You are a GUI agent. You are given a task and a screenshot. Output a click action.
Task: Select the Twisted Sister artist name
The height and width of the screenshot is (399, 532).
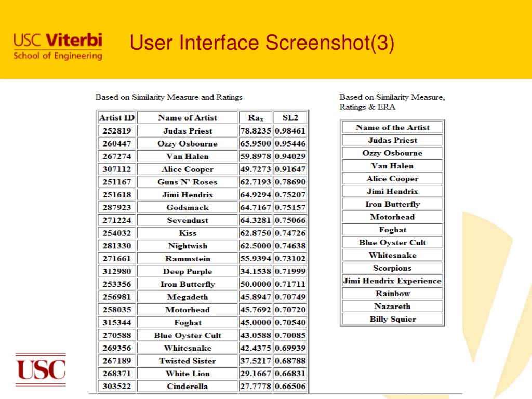point(187,361)
